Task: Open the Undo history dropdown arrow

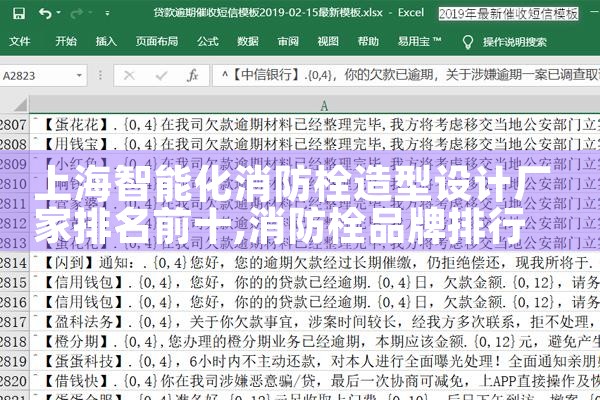Action: pyautogui.click(x=59, y=13)
